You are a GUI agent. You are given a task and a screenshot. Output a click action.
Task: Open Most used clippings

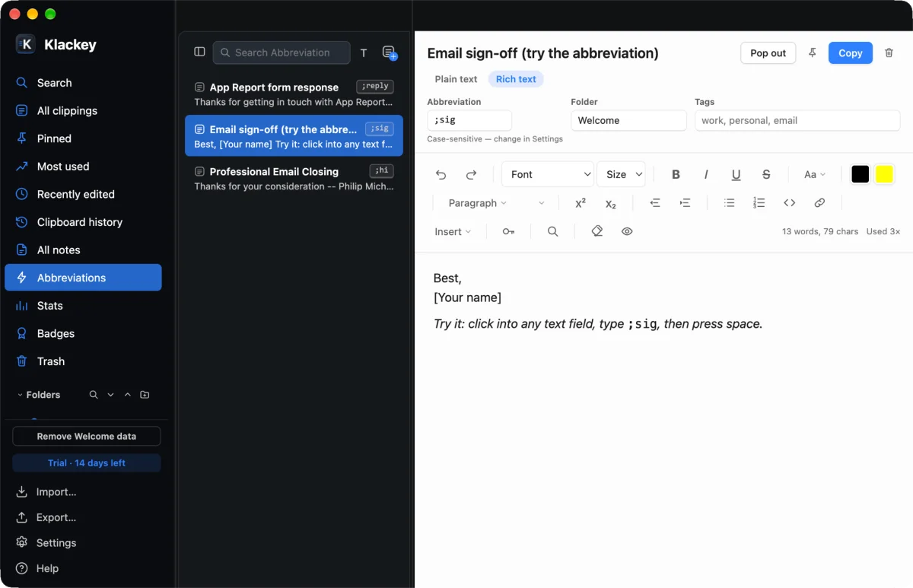tap(83, 166)
